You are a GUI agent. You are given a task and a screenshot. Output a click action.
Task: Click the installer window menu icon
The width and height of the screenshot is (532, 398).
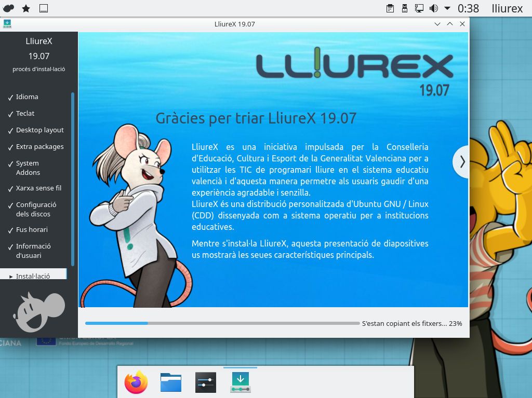(7, 24)
